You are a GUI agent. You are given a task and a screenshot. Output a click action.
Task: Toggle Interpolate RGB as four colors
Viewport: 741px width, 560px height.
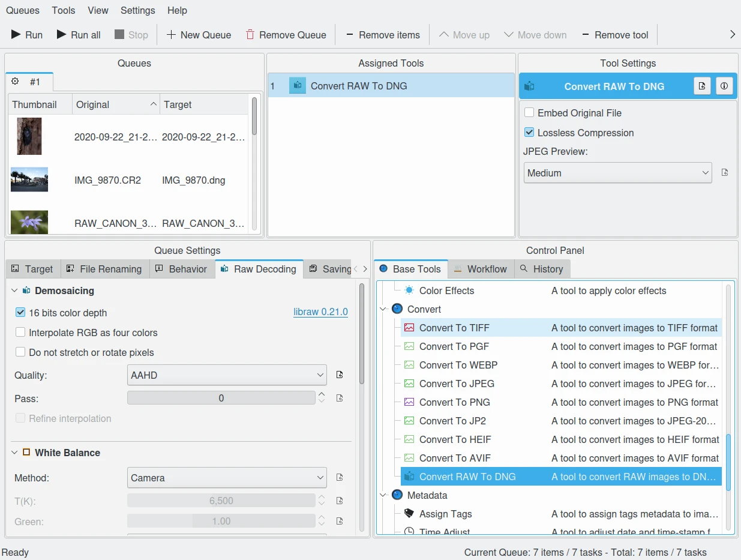click(x=21, y=333)
